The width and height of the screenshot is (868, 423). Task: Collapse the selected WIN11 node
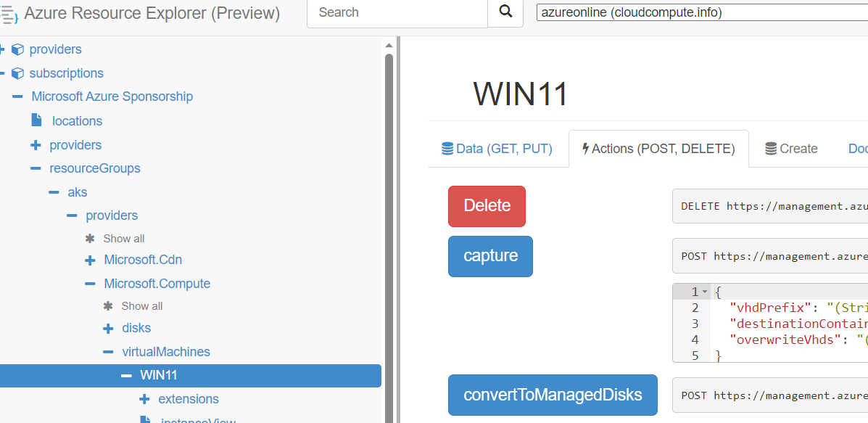[127, 375]
